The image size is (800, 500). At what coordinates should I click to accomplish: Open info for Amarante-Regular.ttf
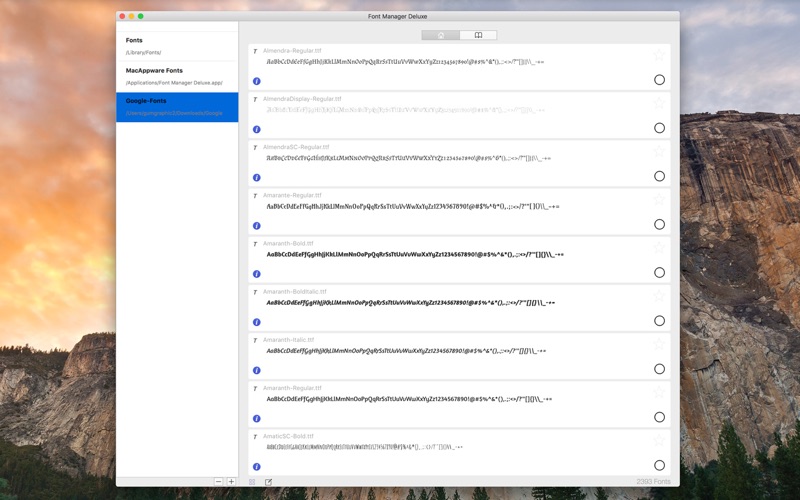pyautogui.click(x=257, y=226)
